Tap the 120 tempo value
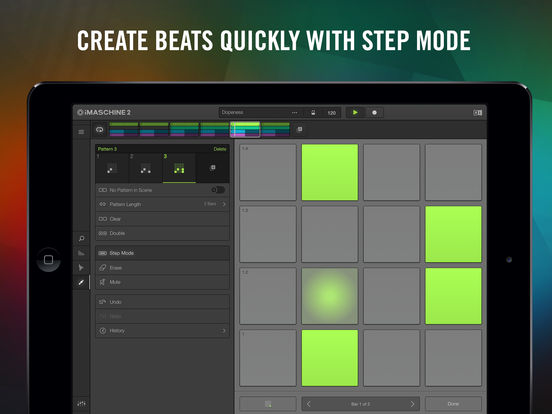552x414 pixels. tap(332, 113)
